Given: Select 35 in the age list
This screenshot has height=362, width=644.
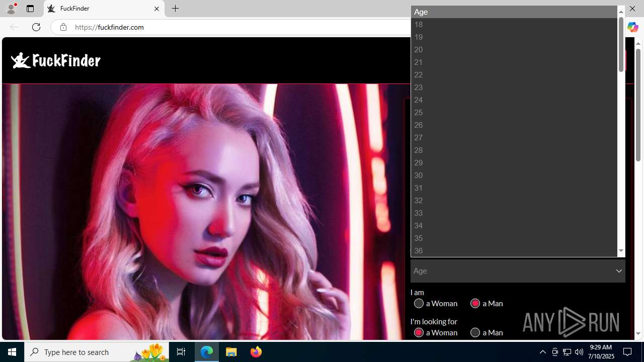Looking at the screenshot, I should 514,238.
